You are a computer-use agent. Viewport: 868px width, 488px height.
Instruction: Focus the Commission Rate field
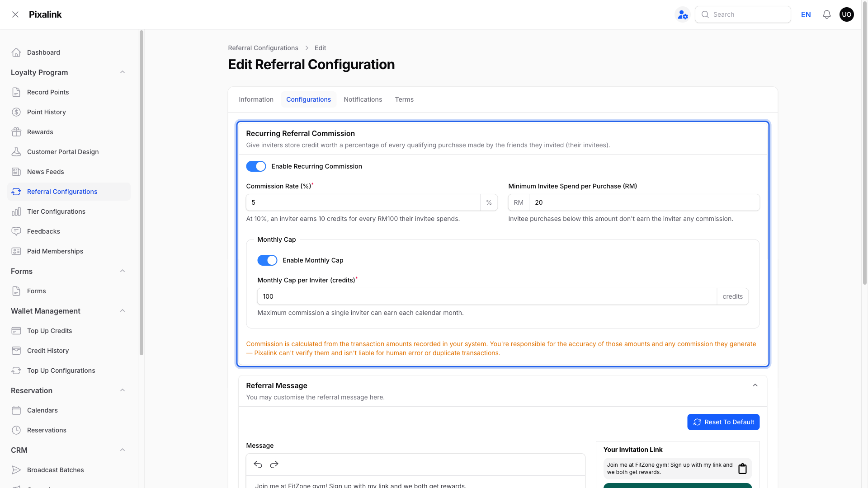pyautogui.click(x=363, y=202)
